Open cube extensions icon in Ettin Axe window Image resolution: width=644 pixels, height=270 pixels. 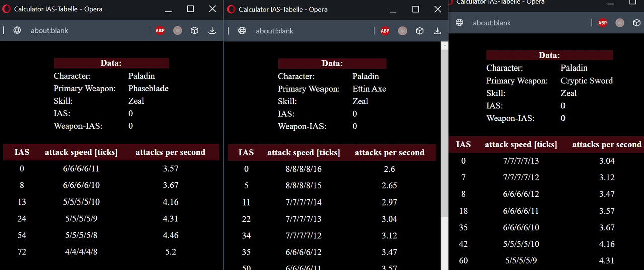(420, 31)
